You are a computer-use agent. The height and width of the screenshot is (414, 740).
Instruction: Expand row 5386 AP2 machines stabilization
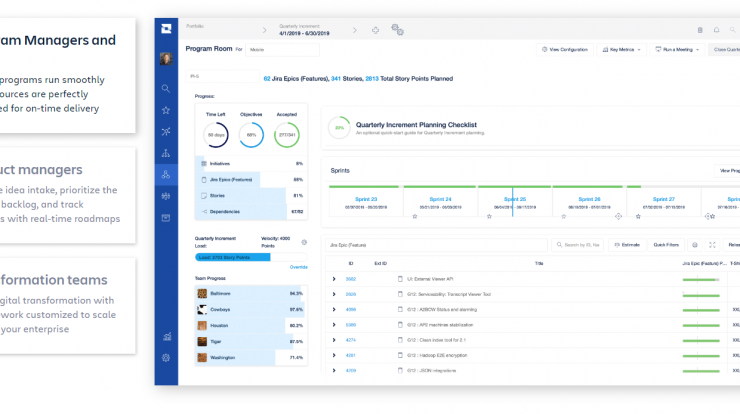pos(334,325)
